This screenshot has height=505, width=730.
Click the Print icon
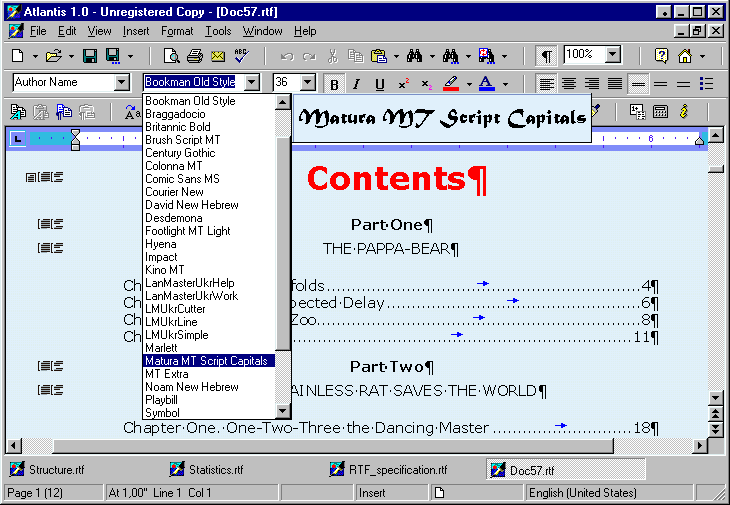[x=195, y=56]
